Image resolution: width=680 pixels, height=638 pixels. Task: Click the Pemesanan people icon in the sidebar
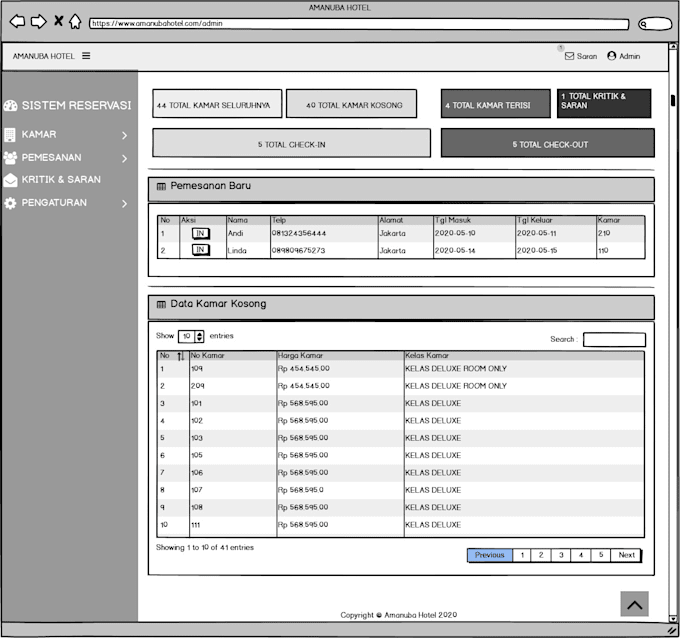click(x=10, y=158)
